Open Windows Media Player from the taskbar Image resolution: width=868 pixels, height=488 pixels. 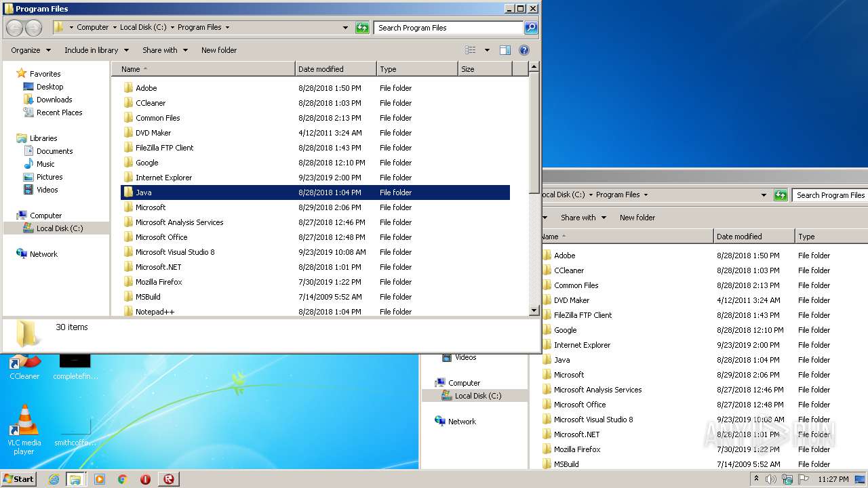pos(100,479)
